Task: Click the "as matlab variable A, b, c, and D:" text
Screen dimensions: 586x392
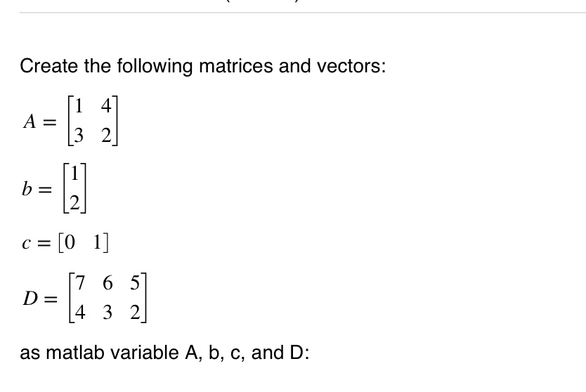Action: coord(164,353)
